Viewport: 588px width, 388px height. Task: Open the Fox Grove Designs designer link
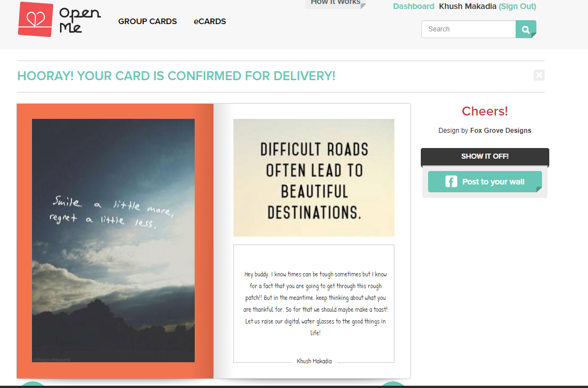pyautogui.click(x=500, y=131)
